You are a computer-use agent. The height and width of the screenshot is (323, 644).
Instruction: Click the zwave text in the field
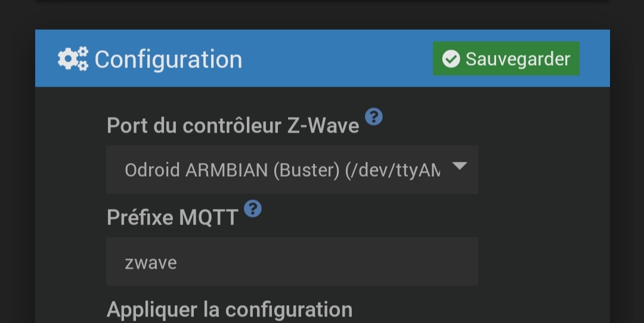click(151, 263)
